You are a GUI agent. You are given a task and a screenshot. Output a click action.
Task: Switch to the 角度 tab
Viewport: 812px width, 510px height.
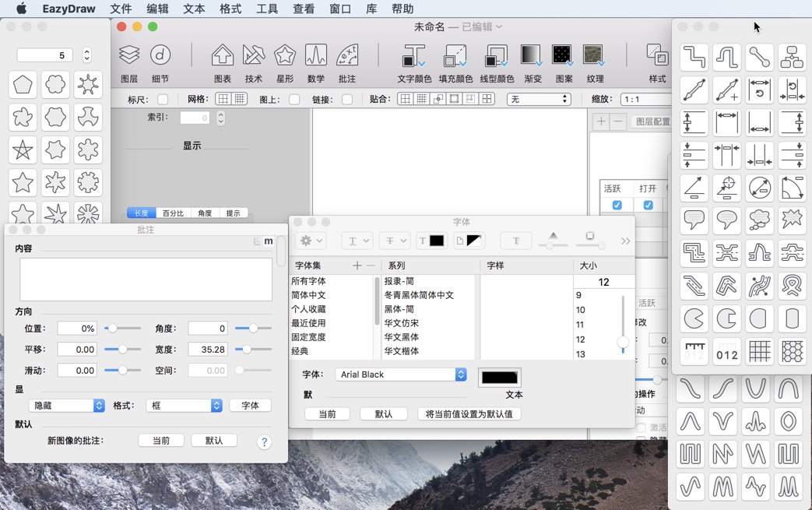pos(205,213)
